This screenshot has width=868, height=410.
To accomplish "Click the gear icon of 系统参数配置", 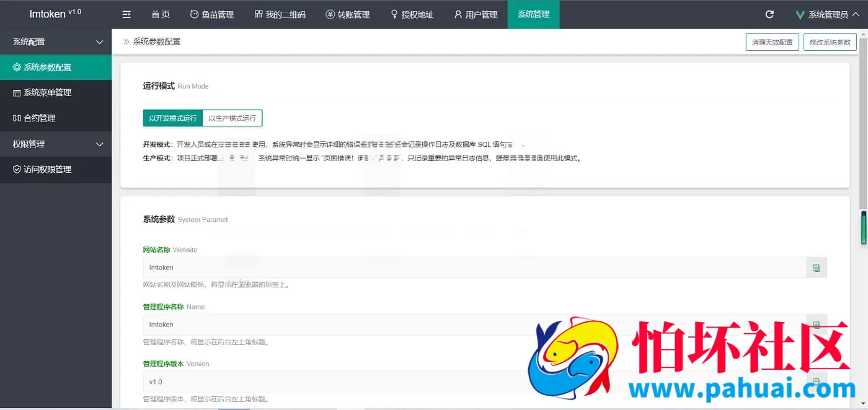I will click(x=17, y=67).
